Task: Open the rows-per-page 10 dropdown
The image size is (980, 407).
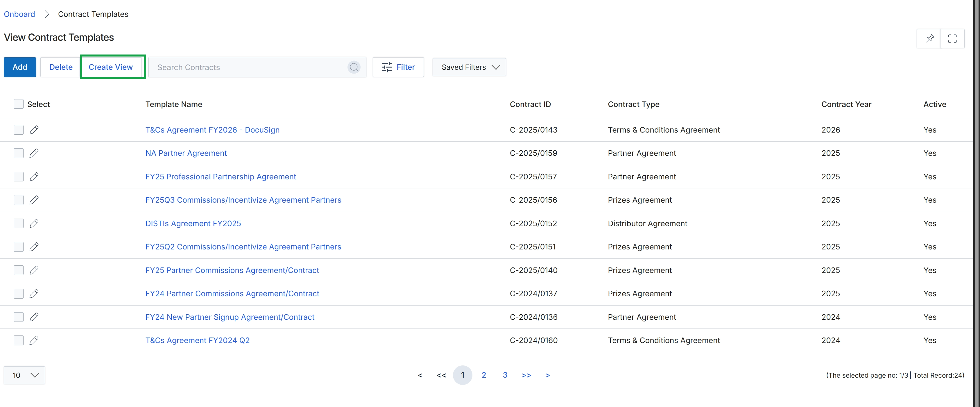Action: pos(24,375)
